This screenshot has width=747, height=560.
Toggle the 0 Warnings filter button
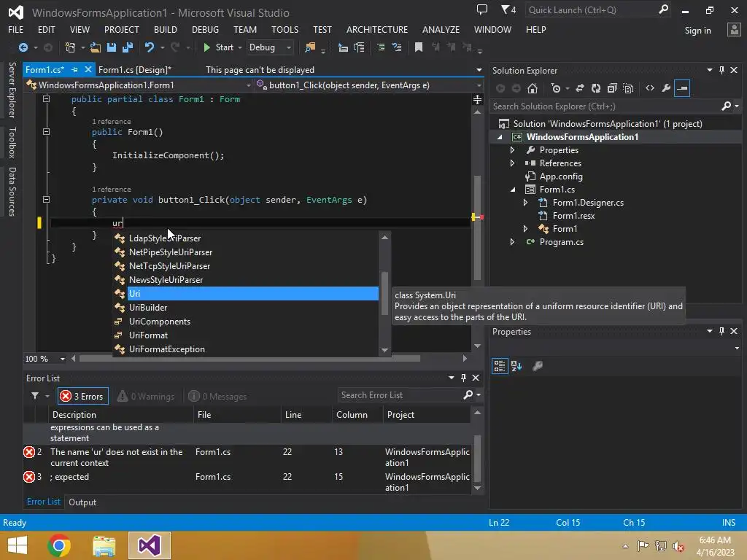point(146,396)
